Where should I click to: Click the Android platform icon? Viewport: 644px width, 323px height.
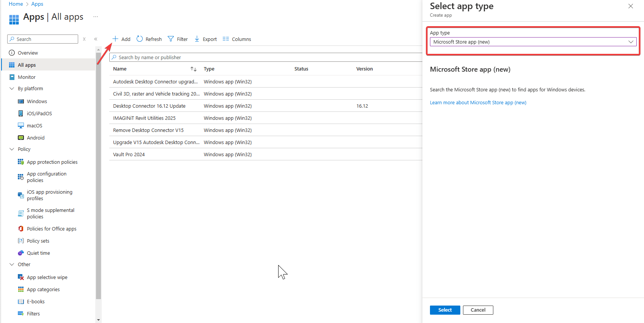(21, 138)
